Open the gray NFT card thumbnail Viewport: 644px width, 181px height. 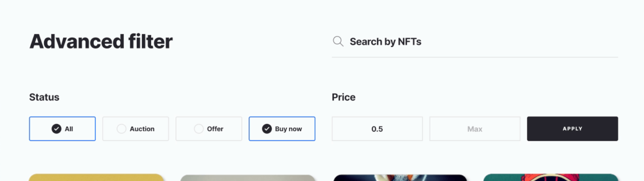point(248,178)
